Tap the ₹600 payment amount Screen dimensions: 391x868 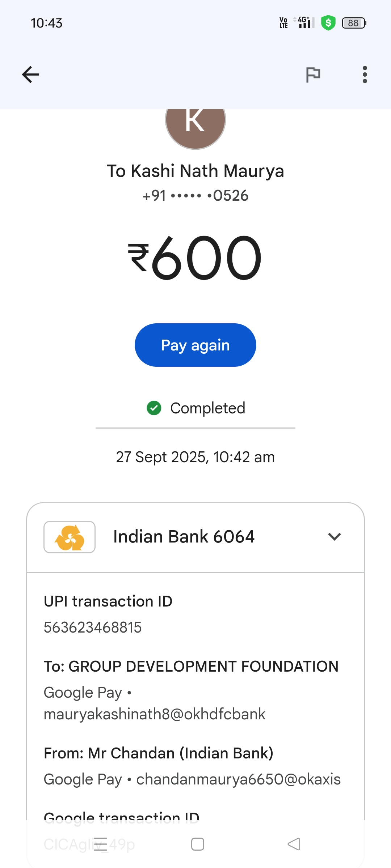[195, 258]
